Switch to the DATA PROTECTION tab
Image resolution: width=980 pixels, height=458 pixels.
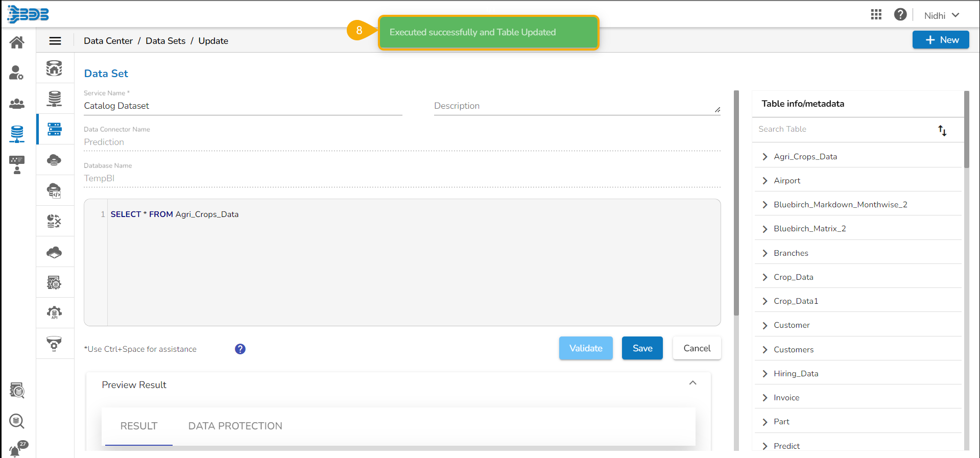click(235, 426)
